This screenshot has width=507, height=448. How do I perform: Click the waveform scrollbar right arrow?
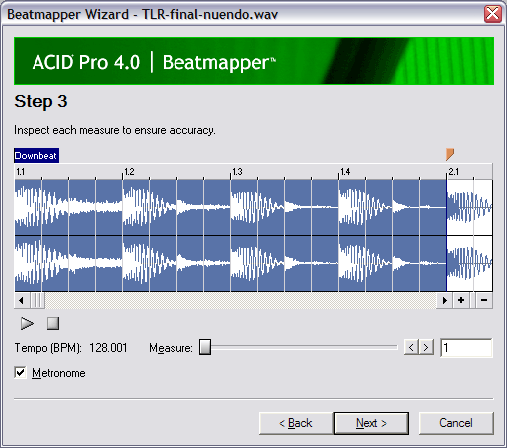445,300
